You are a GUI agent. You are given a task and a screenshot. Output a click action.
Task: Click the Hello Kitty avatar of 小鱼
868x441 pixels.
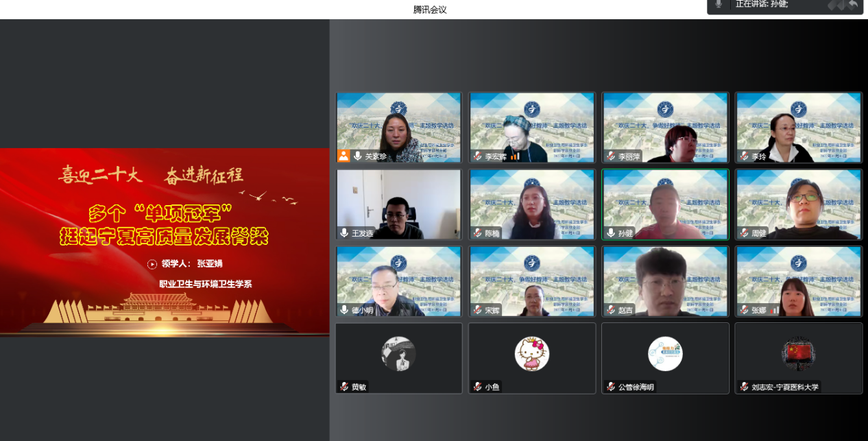coord(532,354)
